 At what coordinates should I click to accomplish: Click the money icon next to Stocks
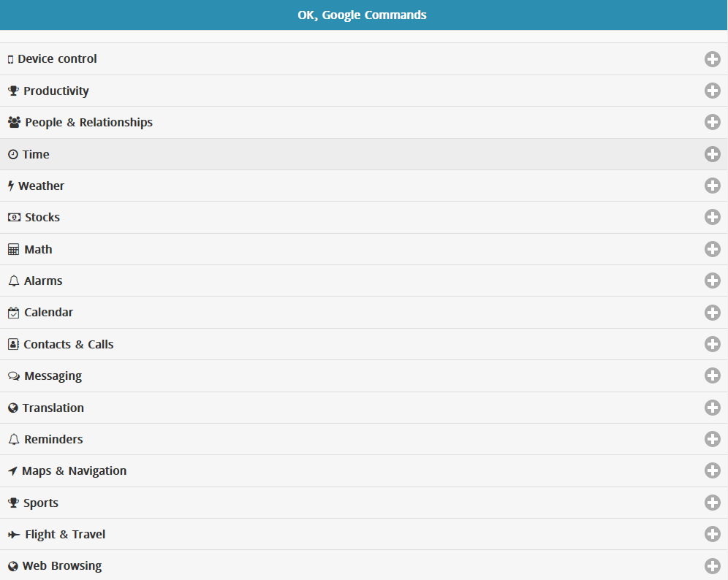15,217
